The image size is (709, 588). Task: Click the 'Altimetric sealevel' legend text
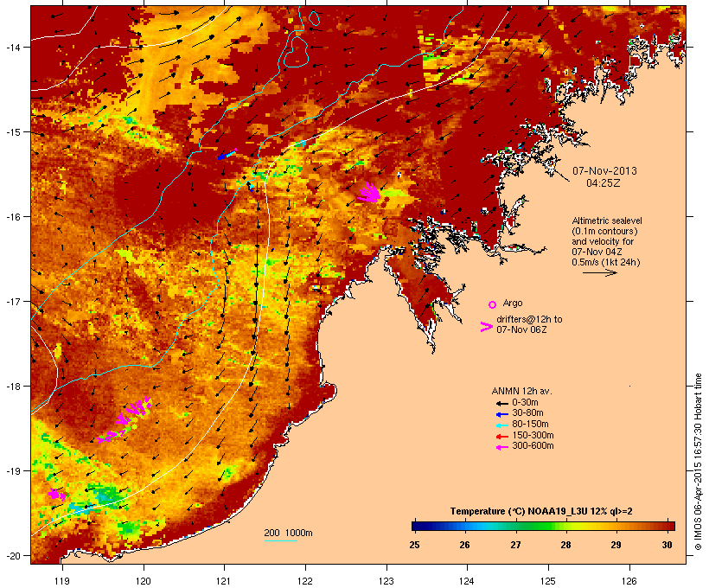tap(607, 220)
